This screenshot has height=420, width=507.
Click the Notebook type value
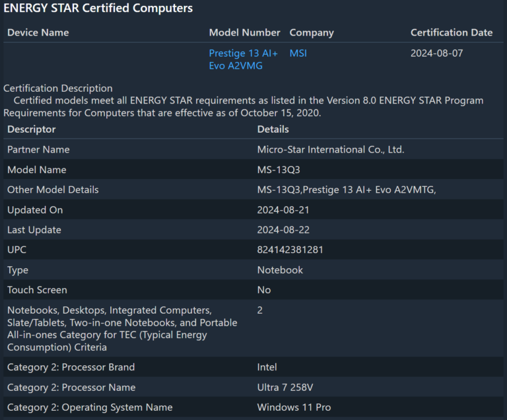(x=280, y=270)
